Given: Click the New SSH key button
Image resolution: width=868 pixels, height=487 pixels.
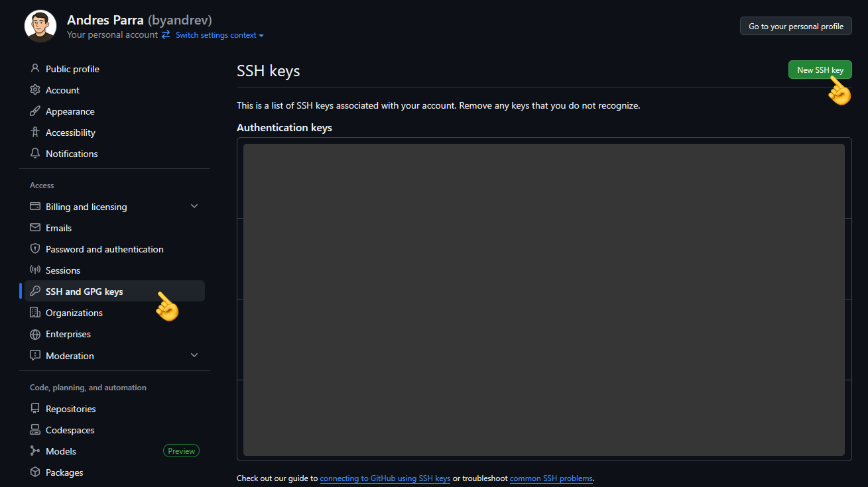Looking at the screenshot, I should [x=820, y=69].
